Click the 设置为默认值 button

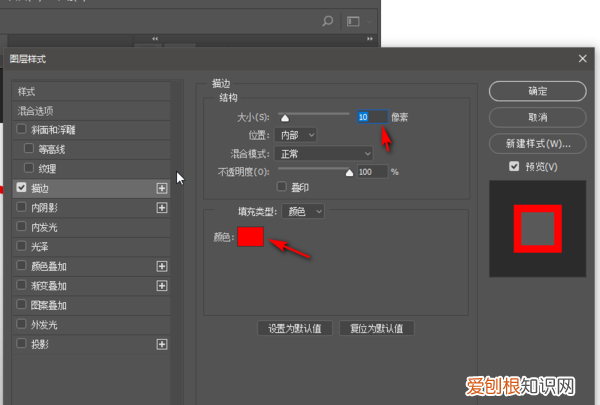coord(295,328)
